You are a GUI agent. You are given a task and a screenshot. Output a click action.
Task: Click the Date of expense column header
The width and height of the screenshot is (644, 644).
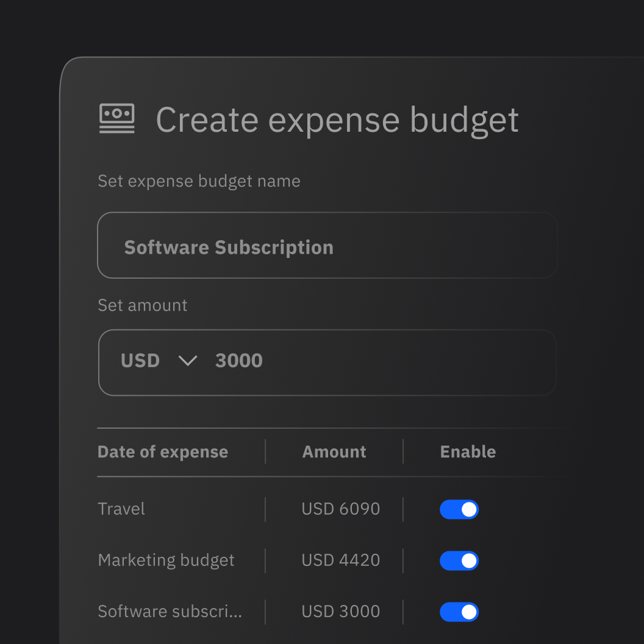click(163, 452)
